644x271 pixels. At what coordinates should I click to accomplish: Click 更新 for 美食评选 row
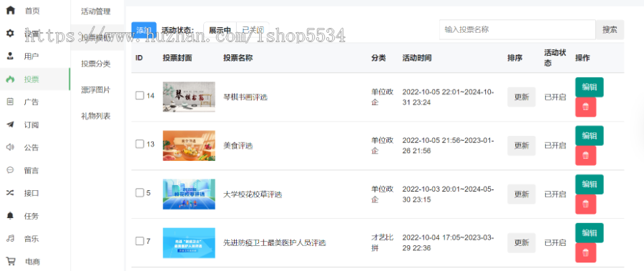tap(522, 145)
